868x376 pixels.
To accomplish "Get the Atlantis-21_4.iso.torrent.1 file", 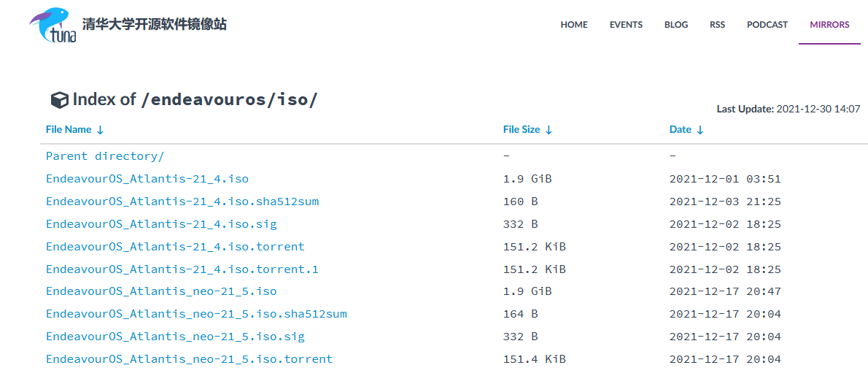I will point(182,269).
